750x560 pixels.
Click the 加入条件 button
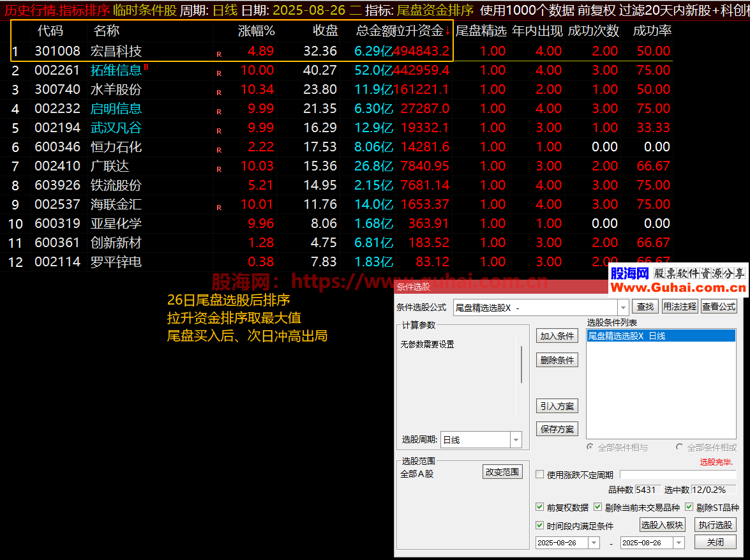557,336
